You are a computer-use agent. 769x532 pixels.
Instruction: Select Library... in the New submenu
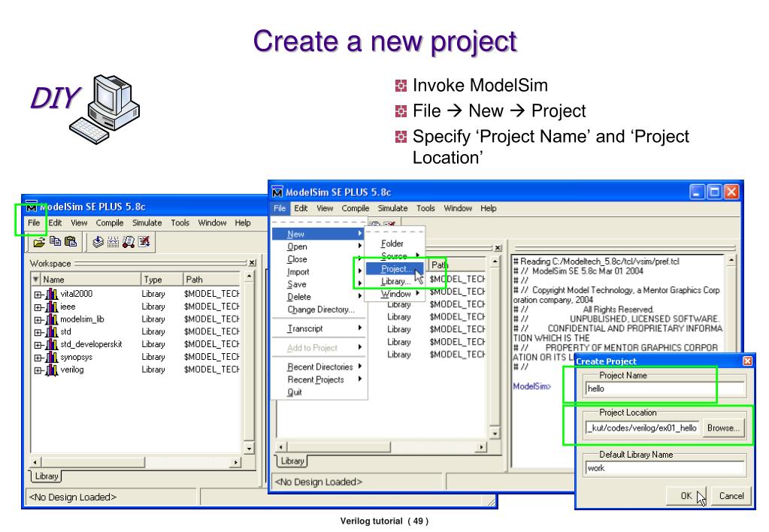tap(395, 282)
